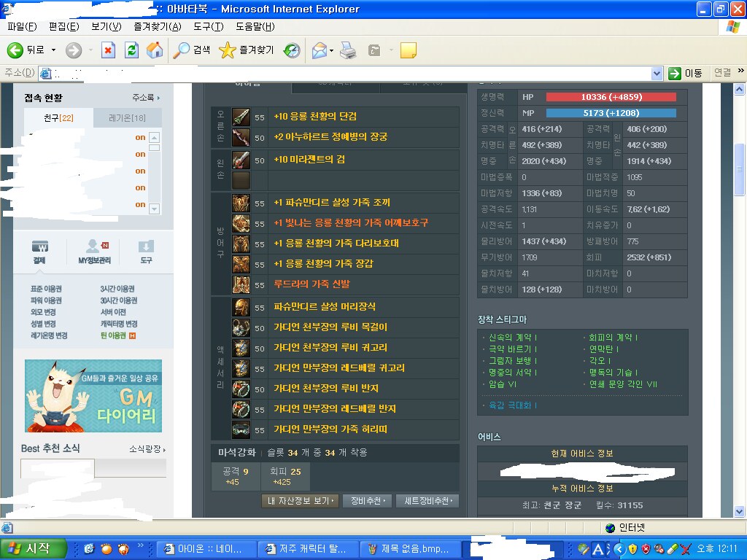Click the Print toolbar icon
The height and width of the screenshot is (560, 747).
point(348,50)
